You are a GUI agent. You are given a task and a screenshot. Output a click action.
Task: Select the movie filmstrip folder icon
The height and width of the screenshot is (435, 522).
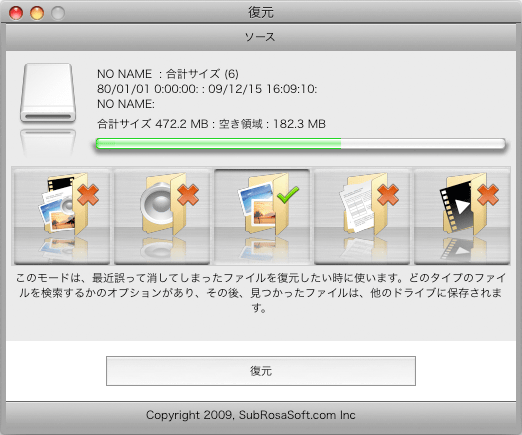(x=462, y=216)
